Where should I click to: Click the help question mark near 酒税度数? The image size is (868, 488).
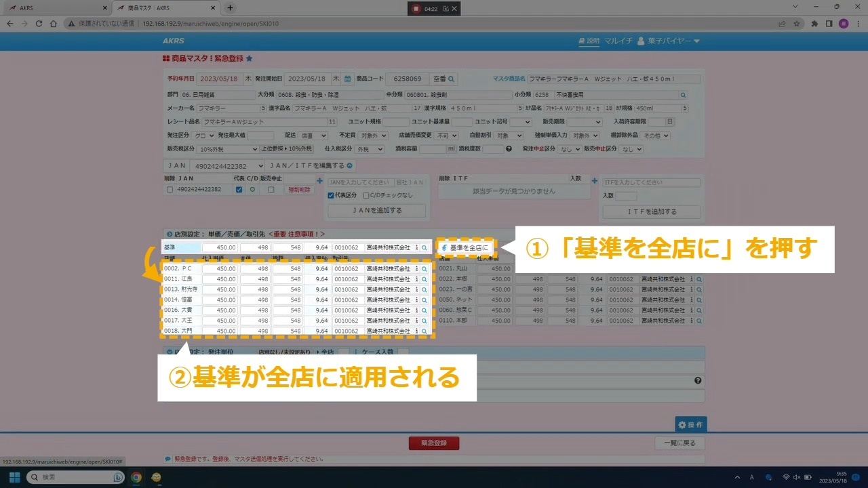click(x=509, y=149)
